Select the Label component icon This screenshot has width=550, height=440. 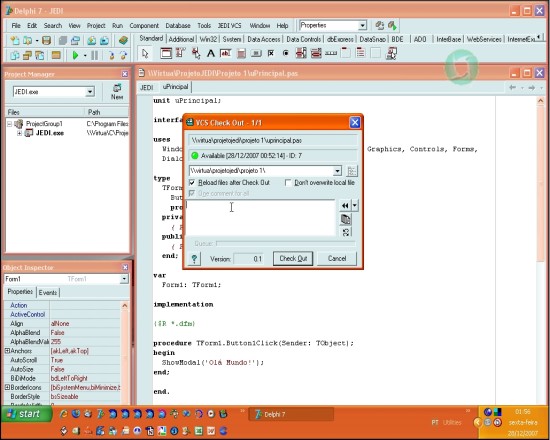[210, 53]
